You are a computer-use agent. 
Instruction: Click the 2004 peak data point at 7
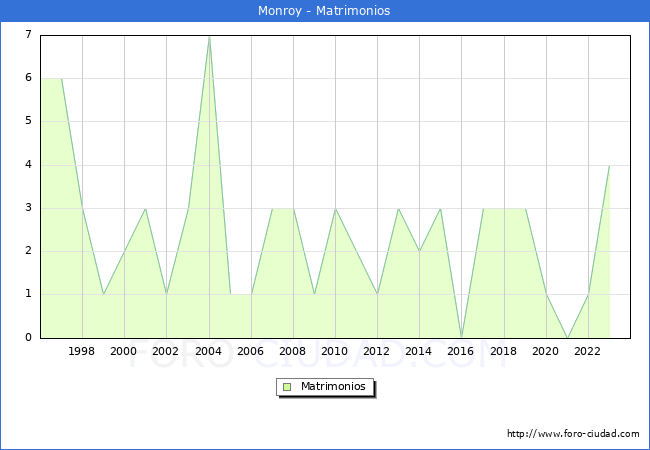209,37
